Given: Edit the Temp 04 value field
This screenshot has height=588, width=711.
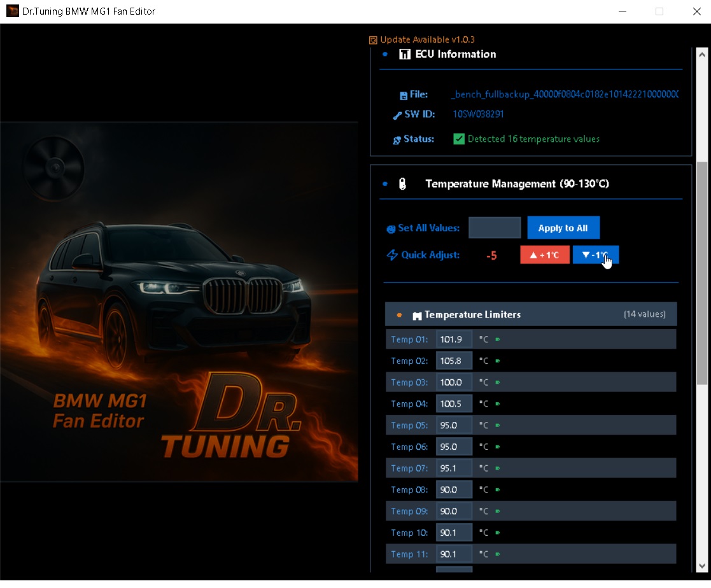Looking at the screenshot, I should [454, 404].
